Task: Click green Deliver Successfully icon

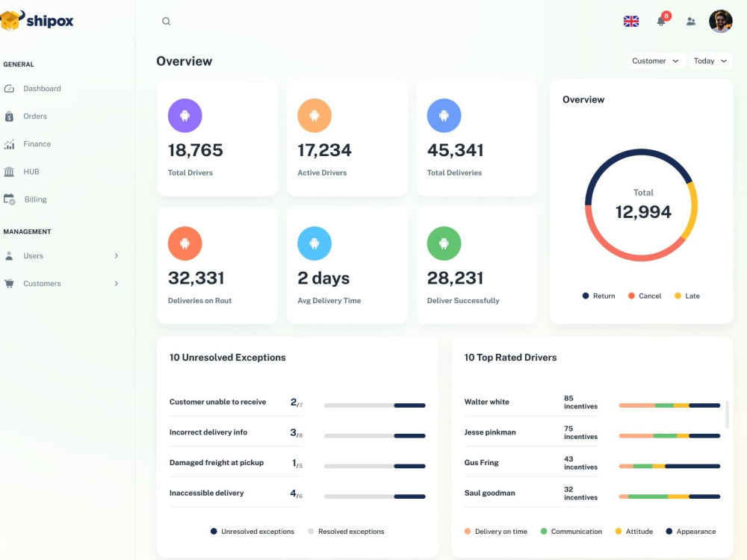Action: pos(444,243)
